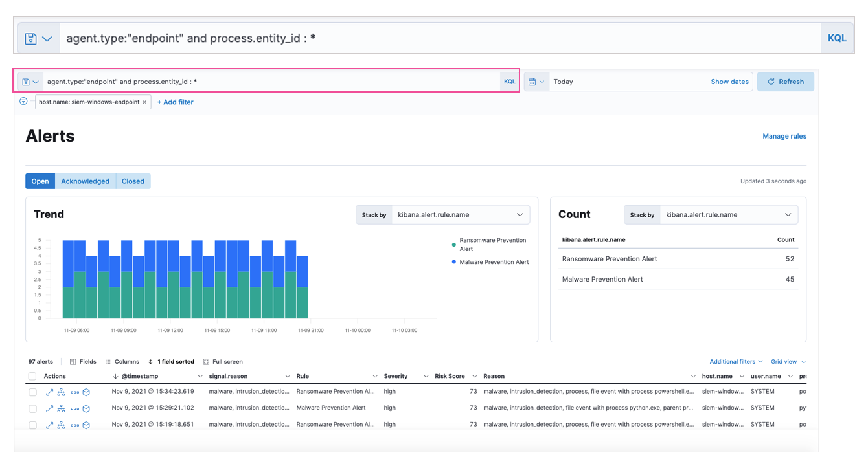Expand the Grid view dropdown
This screenshot has height=466, width=868.
787,361
